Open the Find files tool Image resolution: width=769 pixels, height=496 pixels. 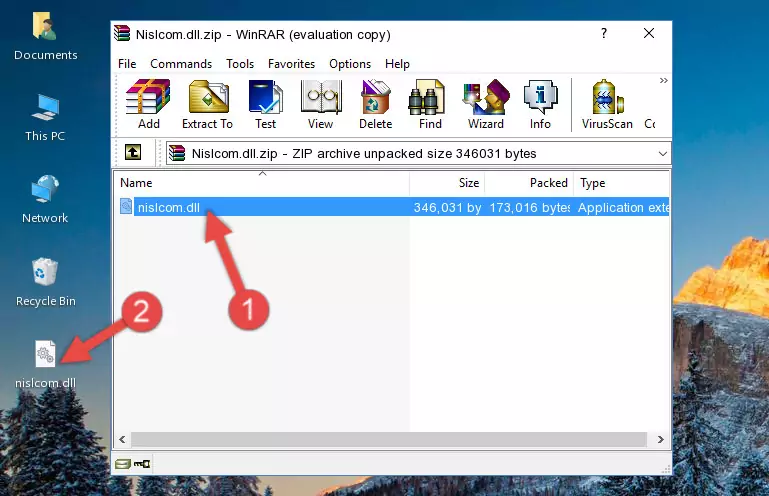pos(430,104)
